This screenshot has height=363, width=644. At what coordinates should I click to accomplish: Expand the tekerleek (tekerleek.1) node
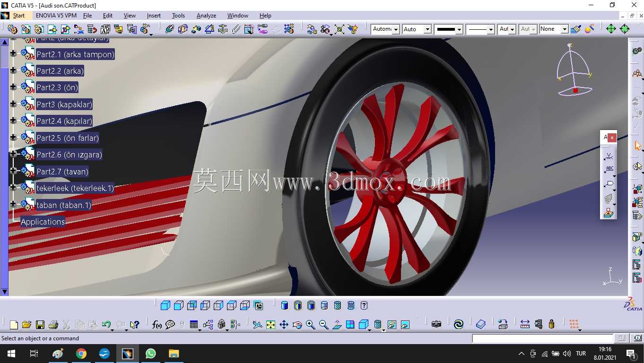click(13, 188)
